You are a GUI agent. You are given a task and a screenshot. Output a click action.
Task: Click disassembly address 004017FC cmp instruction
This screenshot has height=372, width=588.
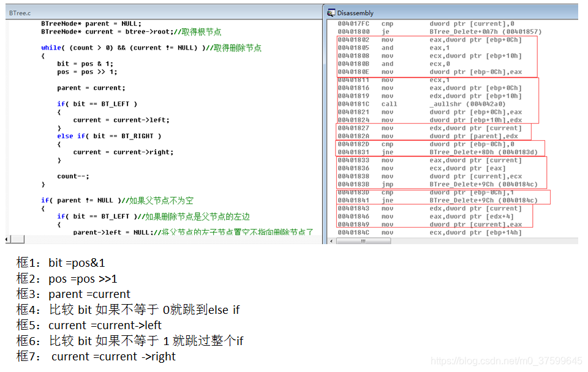click(426, 24)
